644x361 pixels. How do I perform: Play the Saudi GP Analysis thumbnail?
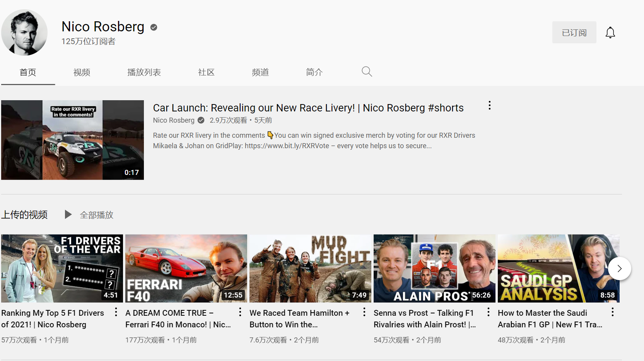click(553, 268)
